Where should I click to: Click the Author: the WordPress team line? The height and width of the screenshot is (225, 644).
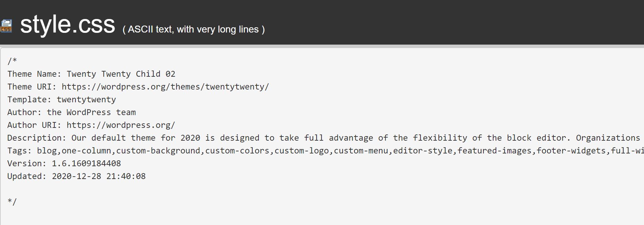click(x=72, y=112)
